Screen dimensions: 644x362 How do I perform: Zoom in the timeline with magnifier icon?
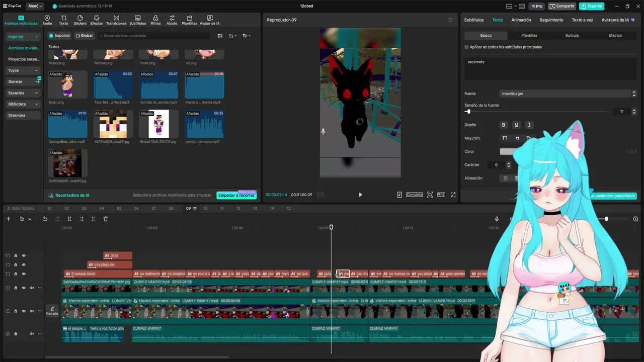[x=635, y=219]
